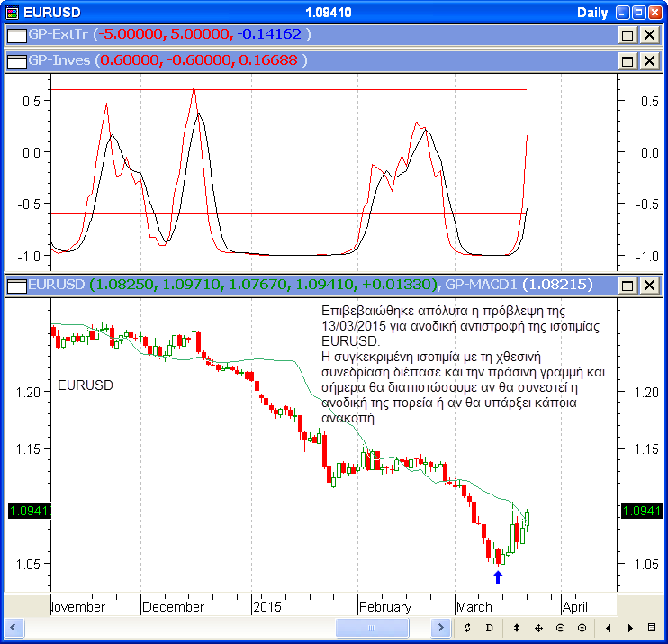Viewport: 668px width, 644px height.
Task: Click the left 1.09410 price tag
Action: coord(30,511)
